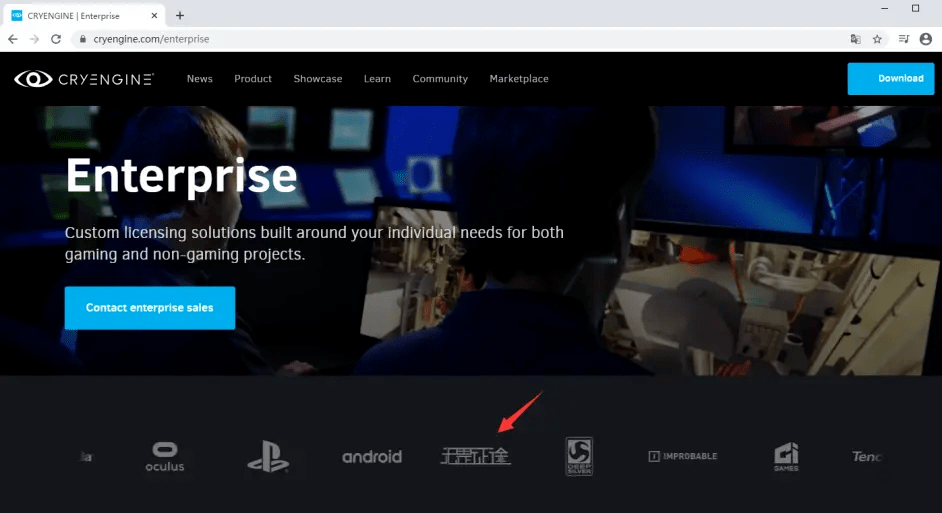Reload the page with refresh icon
This screenshot has height=513, width=942.
tap(56, 39)
